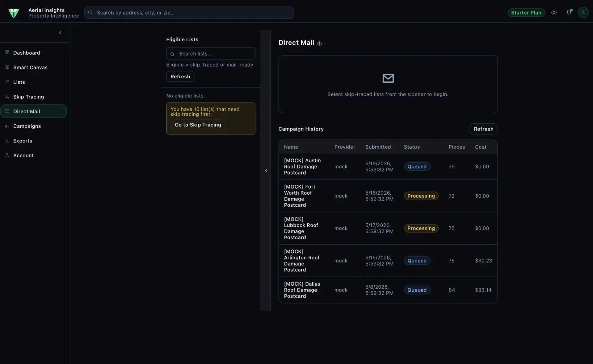Open the user profile avatar
The image size is (593, 364).
click(x=583, y=13)
